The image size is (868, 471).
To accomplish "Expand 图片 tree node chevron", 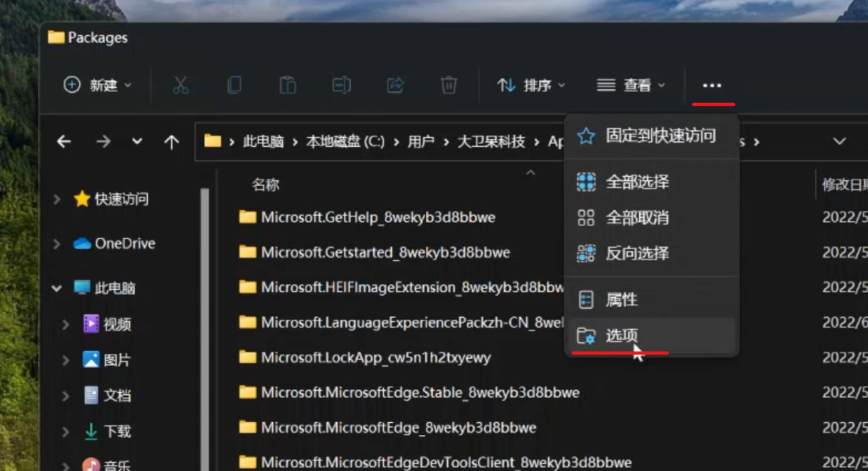I will point(66,360).
